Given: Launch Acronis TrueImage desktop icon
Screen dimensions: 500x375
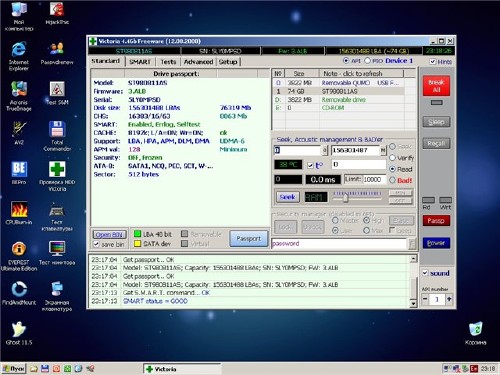Looking at the screenshot, I should 19,96.
